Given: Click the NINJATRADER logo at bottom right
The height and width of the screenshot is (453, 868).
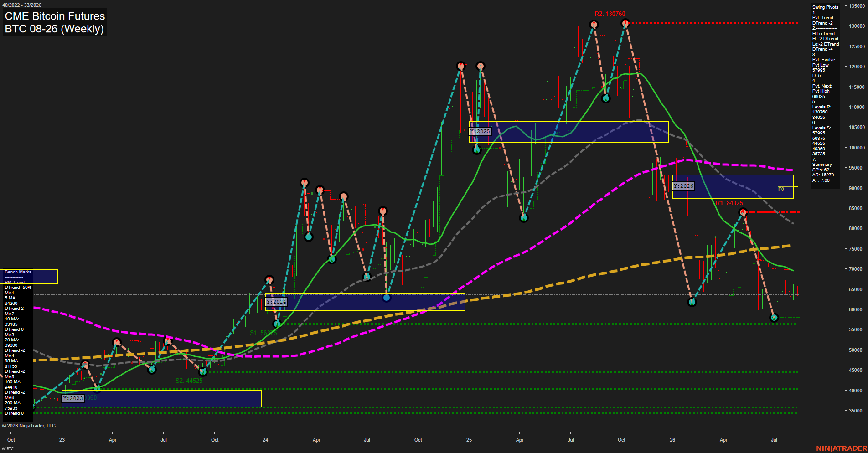Looking at the screenshot, I should point(842,448).
